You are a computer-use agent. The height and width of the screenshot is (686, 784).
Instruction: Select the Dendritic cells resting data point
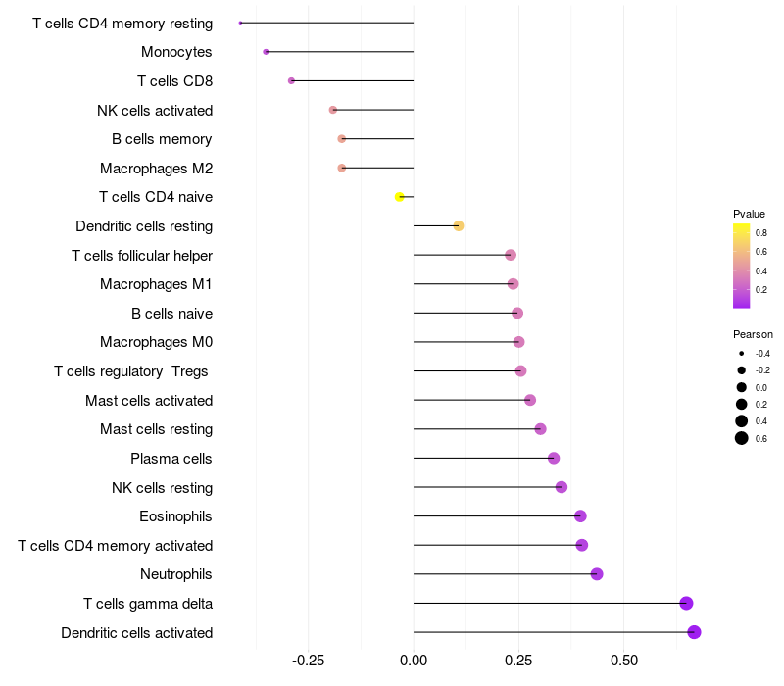tap(459, 226)
